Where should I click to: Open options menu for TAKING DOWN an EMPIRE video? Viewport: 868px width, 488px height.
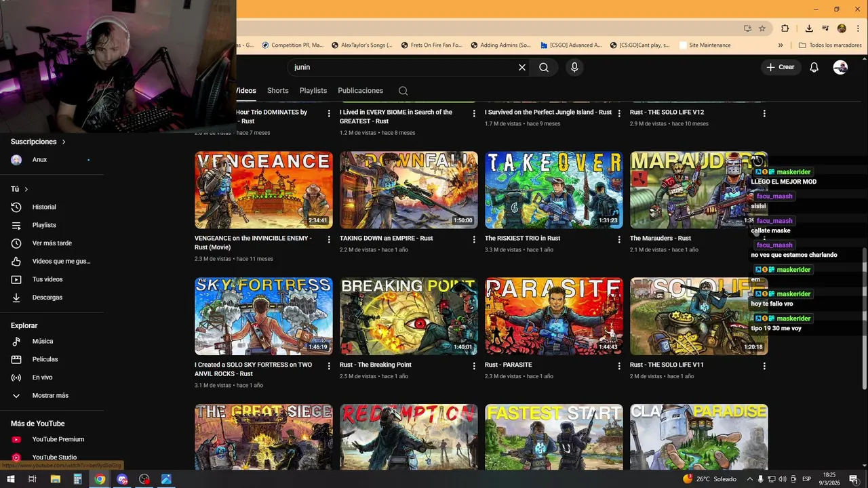474,239
